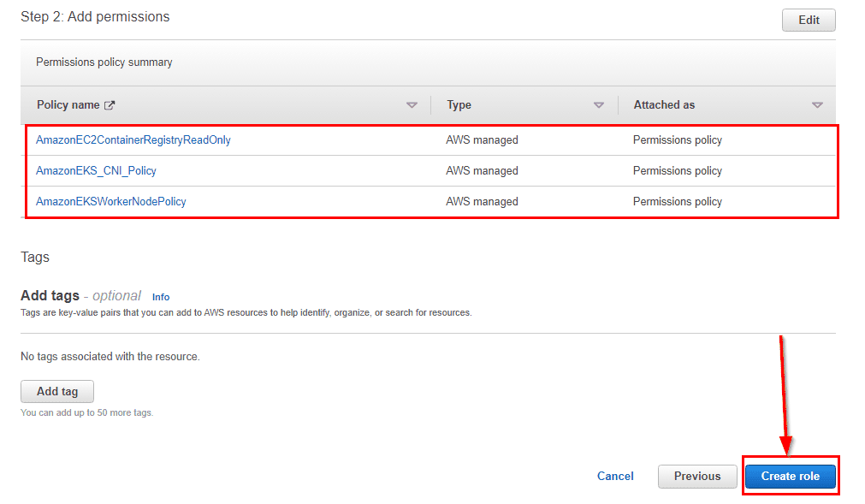
Task: Click the Permissions policy summary header
Action: (x=104, y=62)
